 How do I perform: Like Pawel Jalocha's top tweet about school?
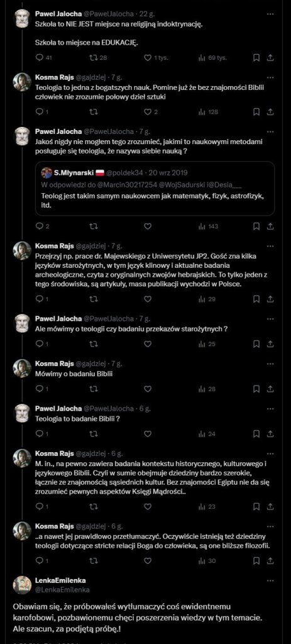148,58
